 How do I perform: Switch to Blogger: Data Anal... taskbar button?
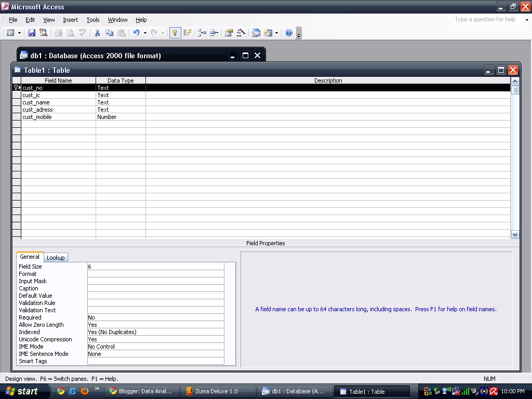[141, 392]
